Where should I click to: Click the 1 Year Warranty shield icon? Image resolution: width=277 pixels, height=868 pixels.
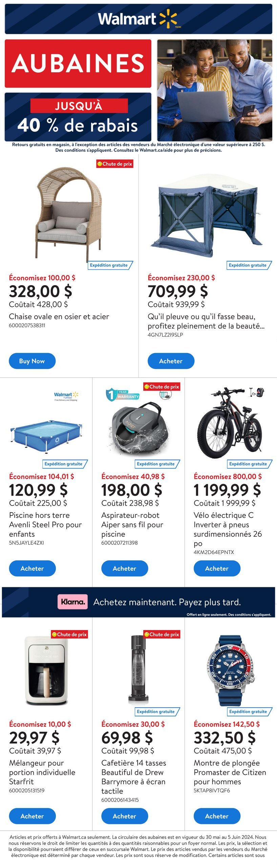pyautogui.click(x=111, y=395)
